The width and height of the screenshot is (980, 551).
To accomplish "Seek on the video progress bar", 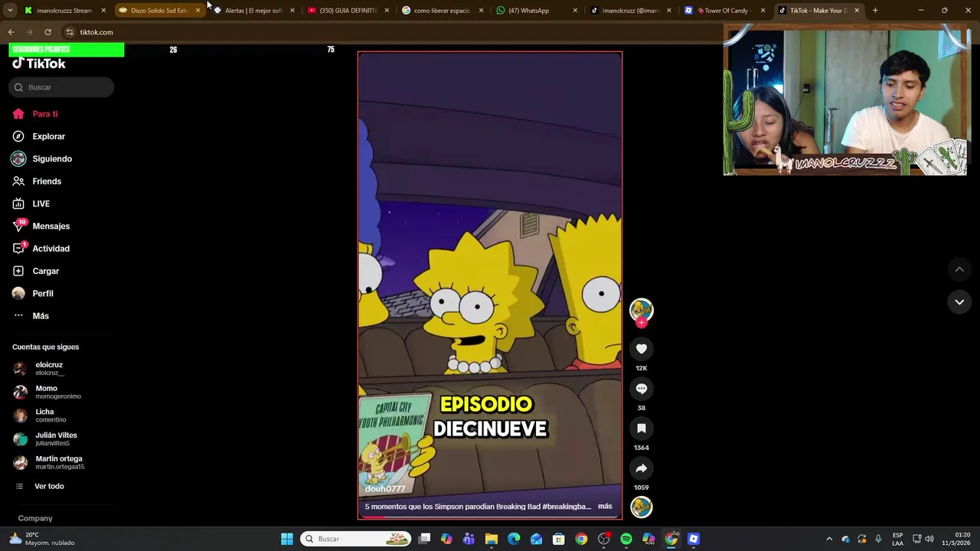I will coord(490,517).
